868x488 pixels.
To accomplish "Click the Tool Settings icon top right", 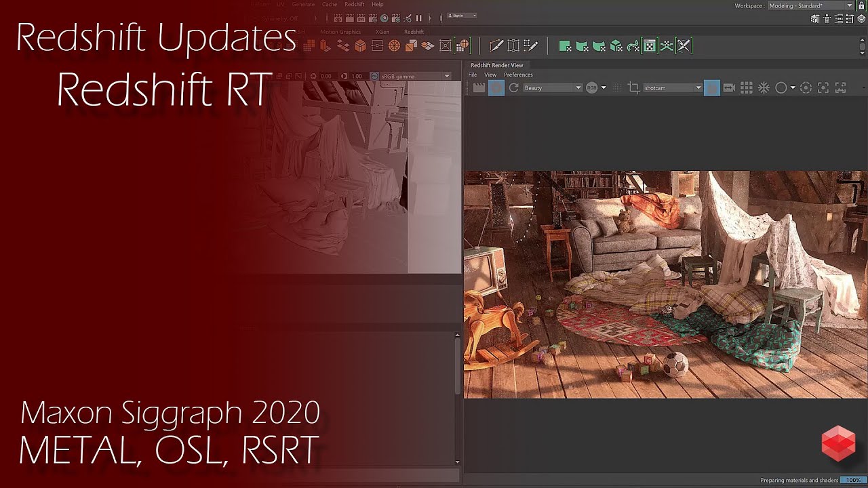I will [850, 19].
